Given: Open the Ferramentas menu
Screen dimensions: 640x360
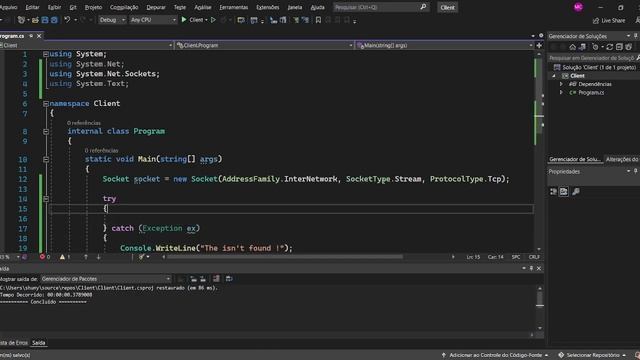Looking at the screenshot, I should click(233, 7).
